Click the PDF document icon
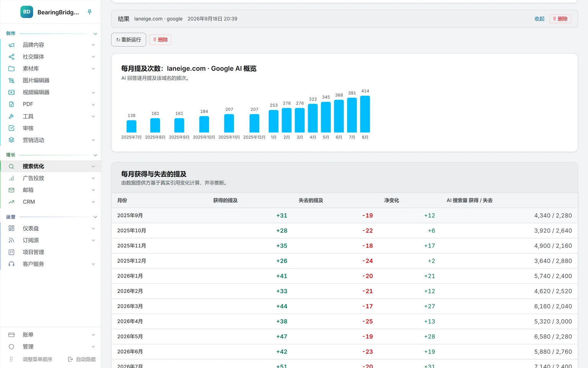Screen dimensions: 588x368 (11, 104)
